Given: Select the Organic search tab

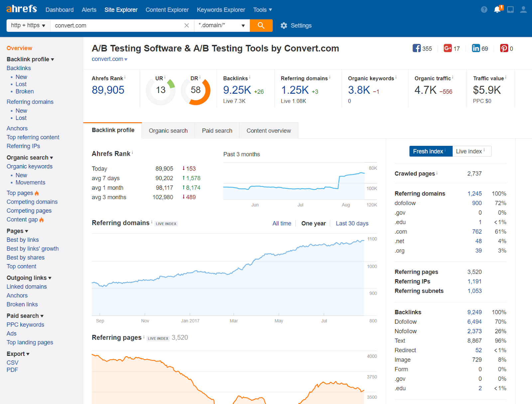Looking at the screenshot, I should coord(168,131).
